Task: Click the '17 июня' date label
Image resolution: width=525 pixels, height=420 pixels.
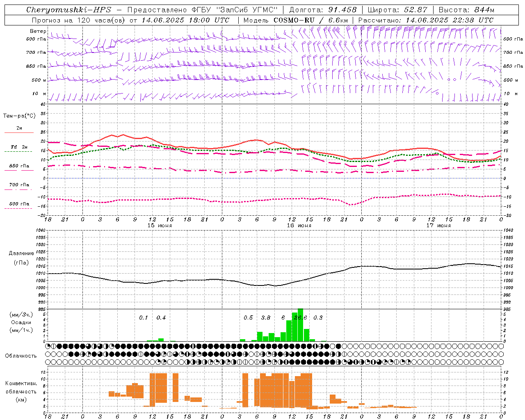Action: [x=438, y=226]
